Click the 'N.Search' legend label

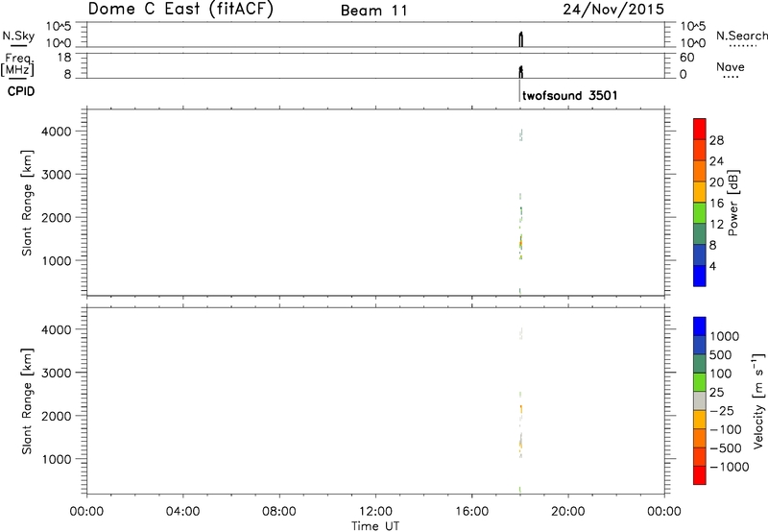[742, 36]
